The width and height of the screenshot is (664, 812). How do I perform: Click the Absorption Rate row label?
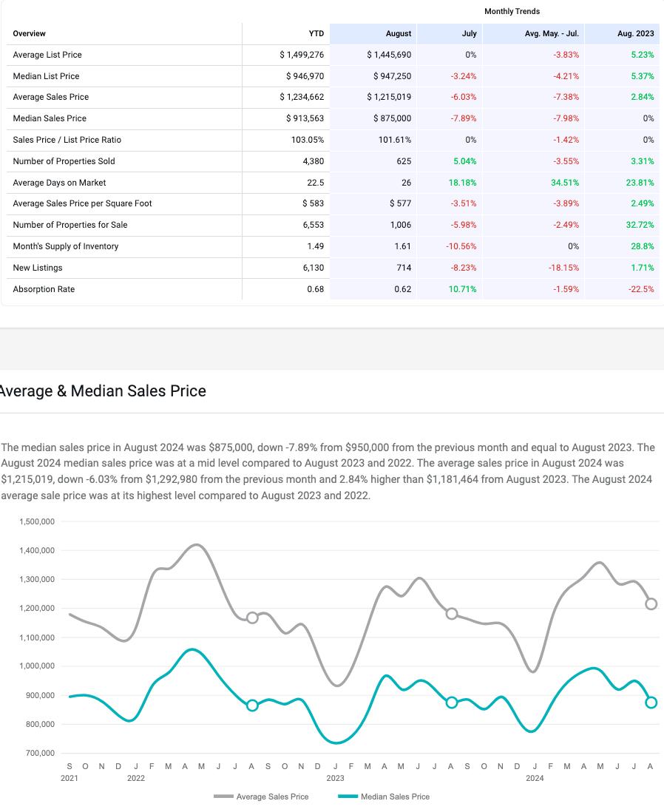[44, 289]
